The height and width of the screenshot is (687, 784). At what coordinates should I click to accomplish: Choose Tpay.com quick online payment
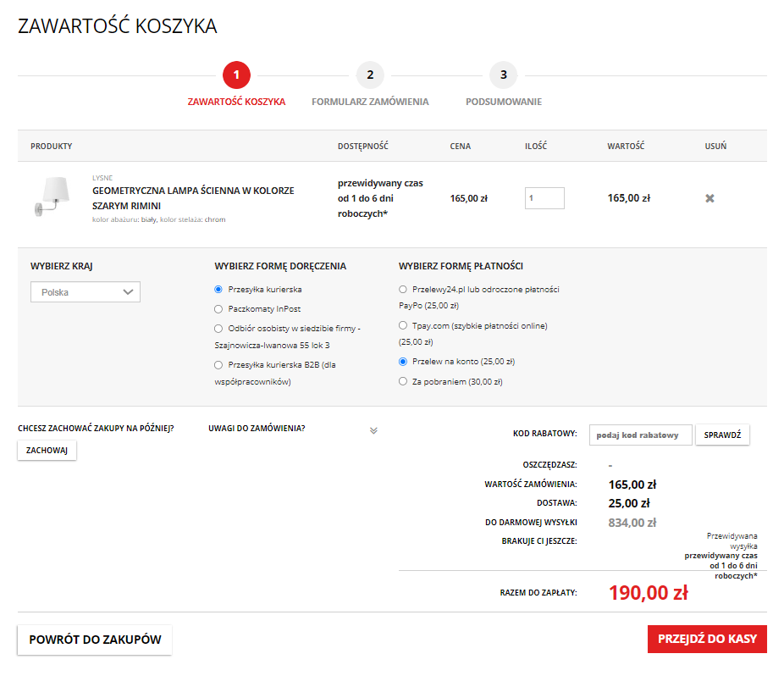tap(402, 325)
